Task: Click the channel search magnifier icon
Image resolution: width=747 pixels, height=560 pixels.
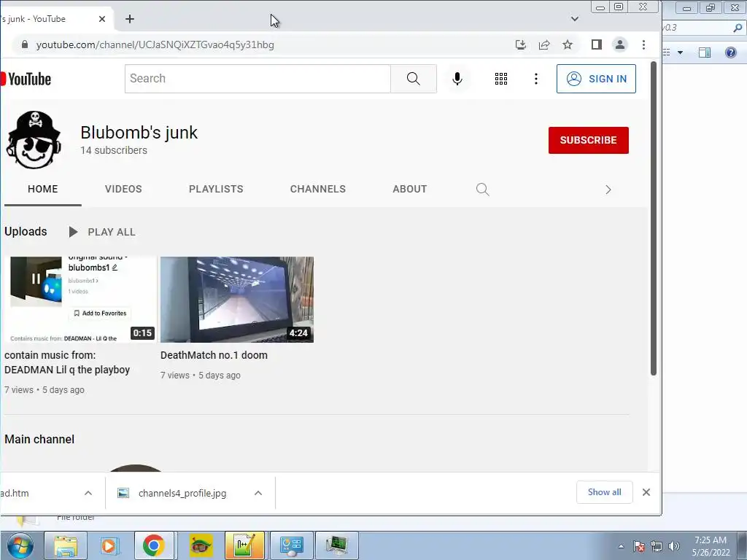Action: (483, 190)
